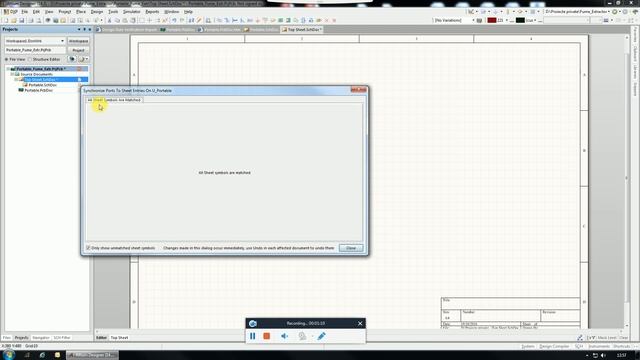Open the project path dropdown at top right
640x360 pixels.
click(x=609, y=12)
